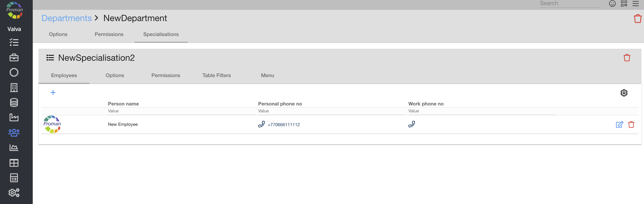Image resolution: width=644 pixels, height=204 pixels.
Task: Call personal phone number +770666111112
Action: (283, 125)
